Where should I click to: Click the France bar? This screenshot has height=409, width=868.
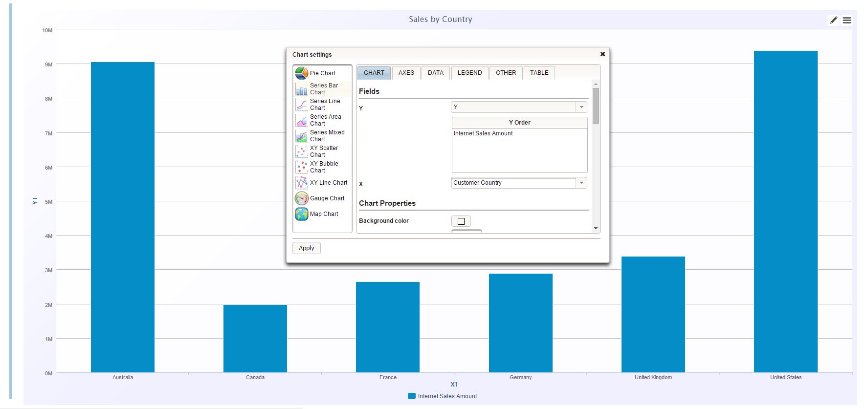pos(388,327)
